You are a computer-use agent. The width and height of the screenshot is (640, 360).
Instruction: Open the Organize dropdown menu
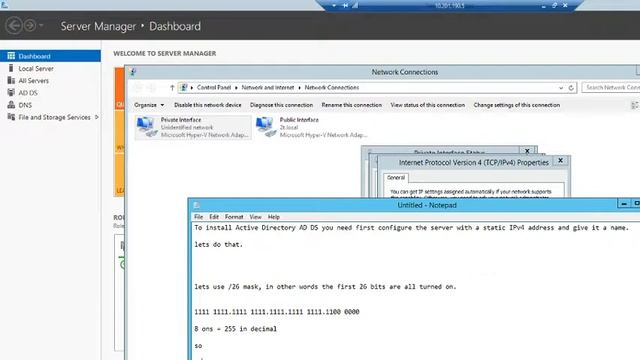coord(149,105)
